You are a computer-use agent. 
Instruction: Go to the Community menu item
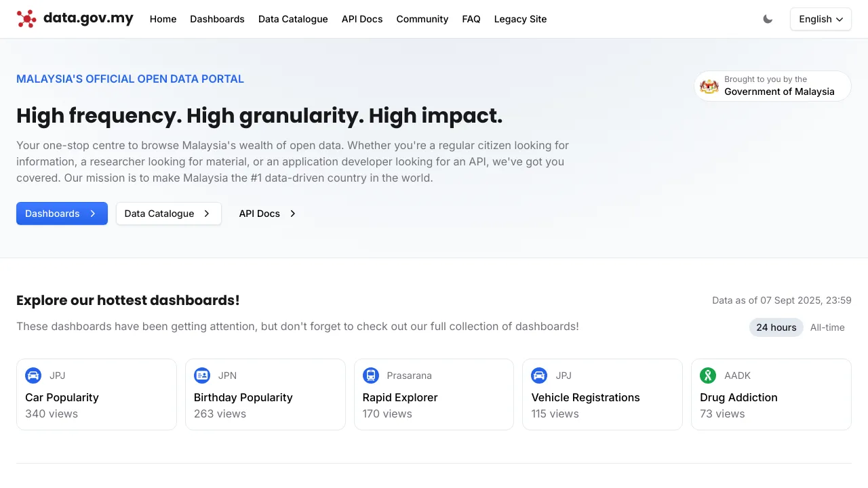click(422, 19)
